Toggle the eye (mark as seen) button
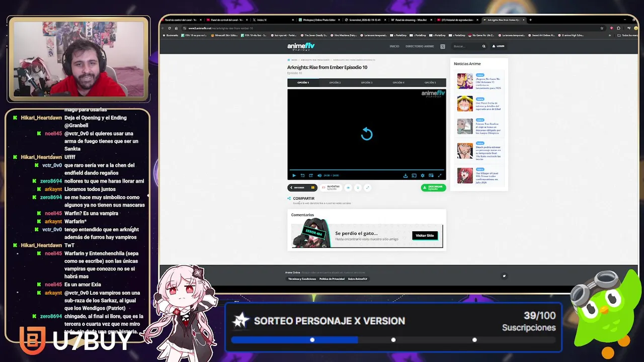The image size is (644, 362). click(348, 188)
